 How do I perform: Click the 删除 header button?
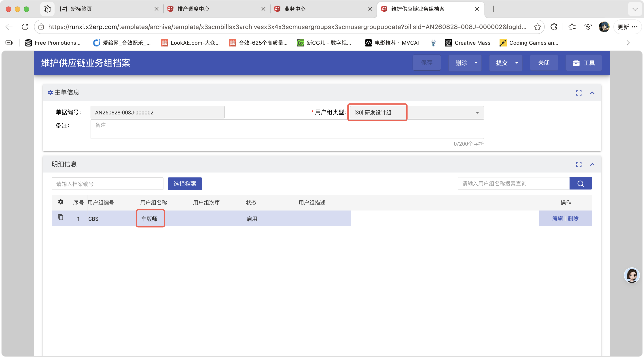click(x=461, y=63)
